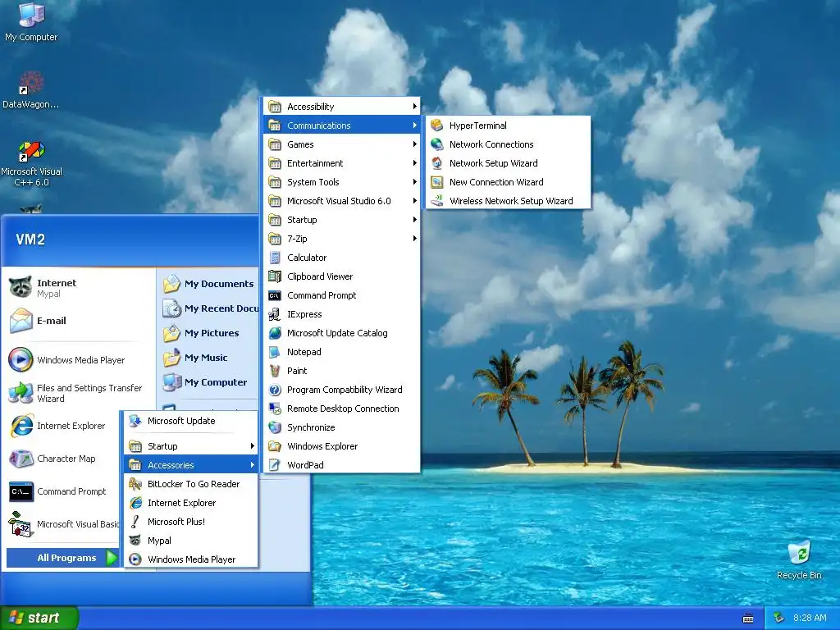Viewport: 840px width, 630px height.
Task: Open Calculator from Accessories menu
Action: coord(341,258)
